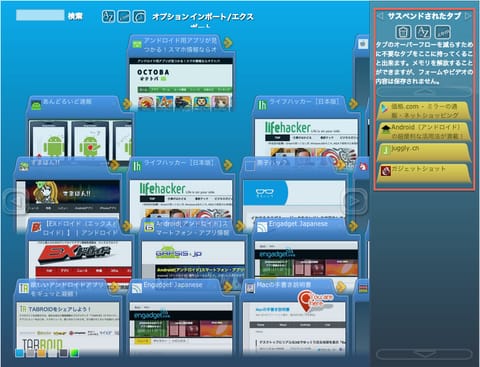Restore the ガジェットショット suspended tab
This screenshot has height=367, width=480.
point(424,173)
